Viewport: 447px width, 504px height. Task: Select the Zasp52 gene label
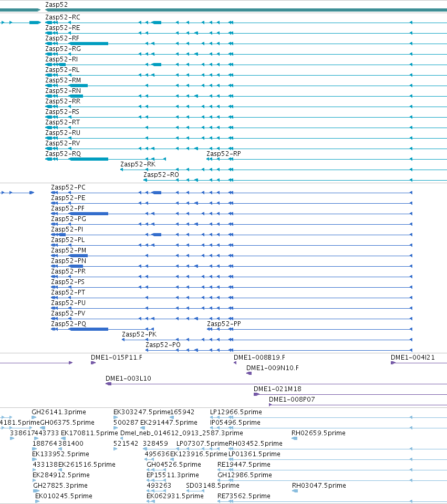[x=56, y=5]
